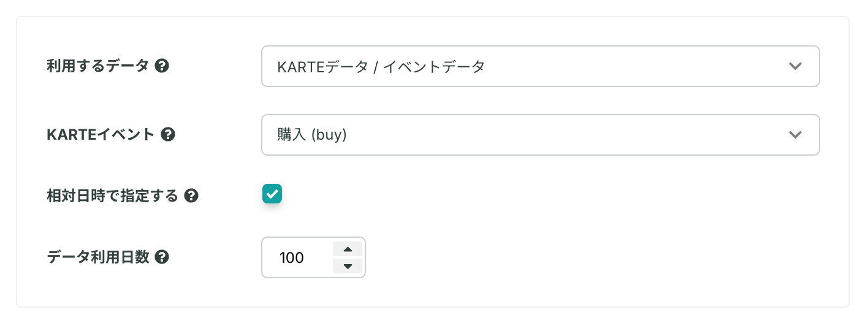This screenshot has width=868, height=326.
Task: Open help tooltip beside 利用するデータ
Action: pos(162,66)
